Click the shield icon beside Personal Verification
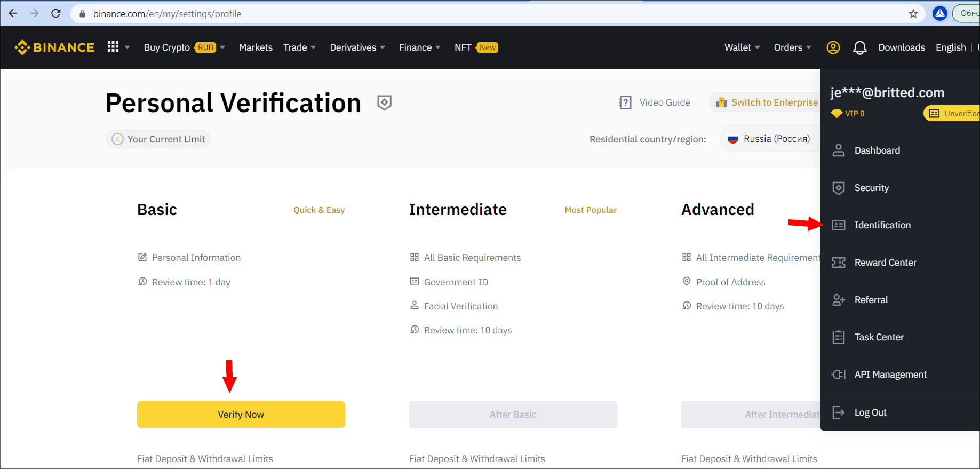Screen dimensions: 980x469 (385, 102)
